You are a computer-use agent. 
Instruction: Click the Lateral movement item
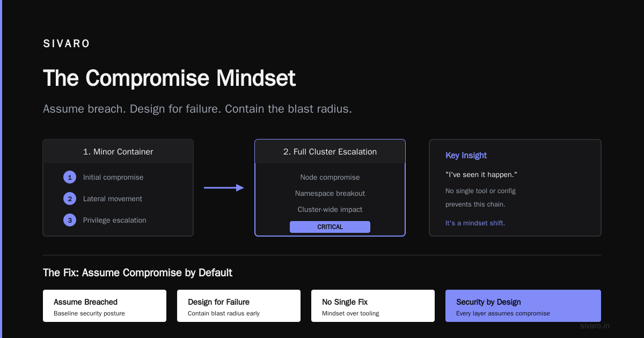click(113, 199)
